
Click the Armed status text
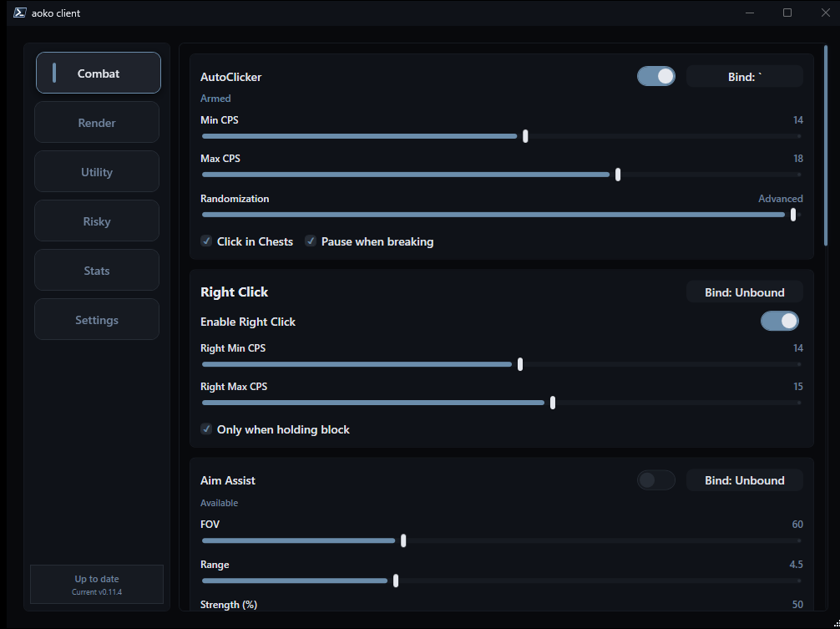[215, 99]
